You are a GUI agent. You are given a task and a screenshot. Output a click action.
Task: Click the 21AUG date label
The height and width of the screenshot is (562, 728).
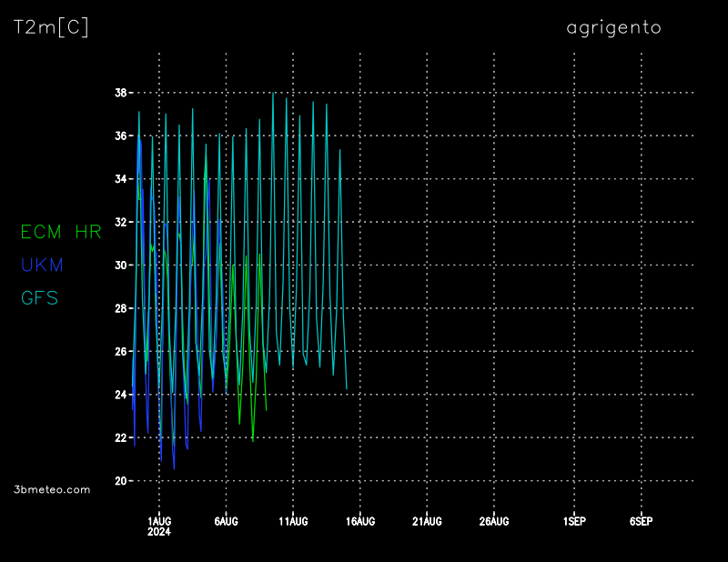(427, 521)
